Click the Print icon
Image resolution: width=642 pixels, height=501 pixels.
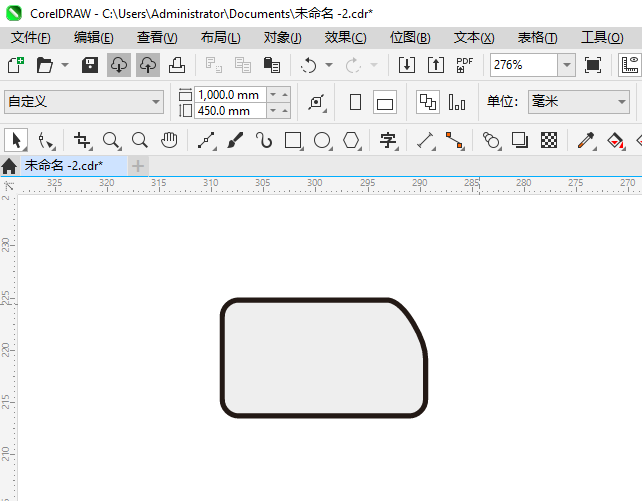pos(176,65)
